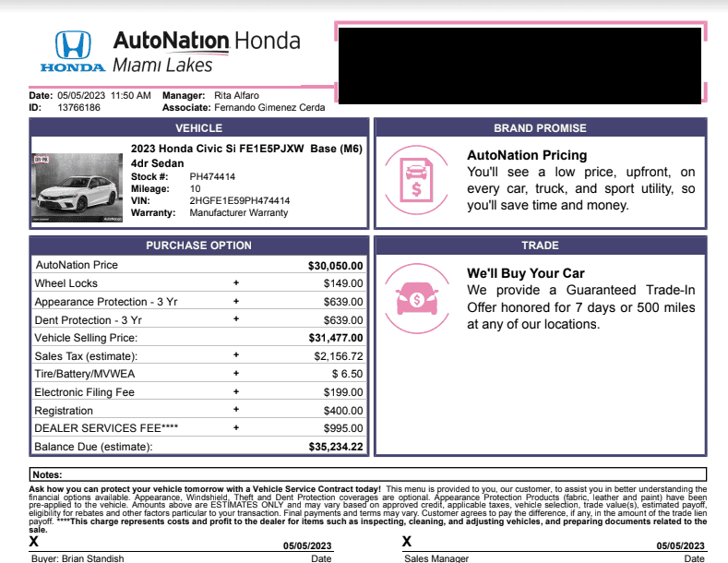Screen dimensions: 728x563
Task: Click the plus sign on Sales Tax row
Action: [x=236, y=355]
